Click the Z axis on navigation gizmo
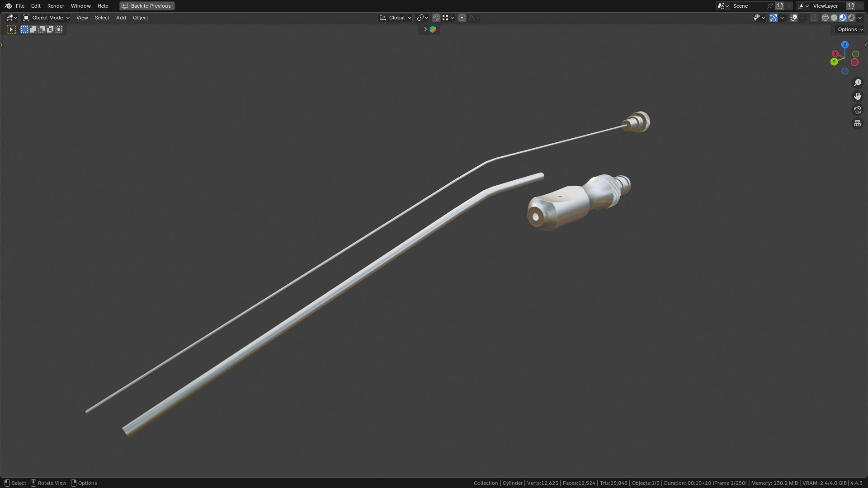This screenshot has height=488, width=868. pyautogui.click(x=845, y=45)
